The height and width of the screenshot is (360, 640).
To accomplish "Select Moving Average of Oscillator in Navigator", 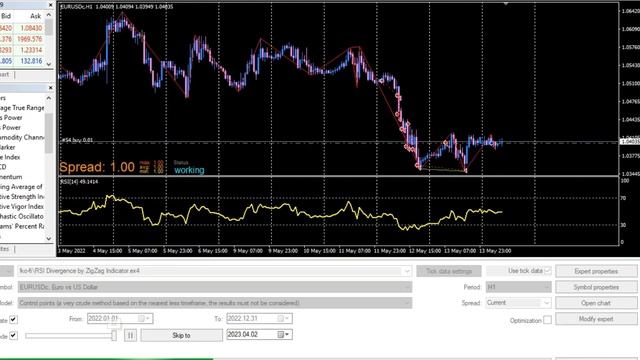I will tap(21, 187).
